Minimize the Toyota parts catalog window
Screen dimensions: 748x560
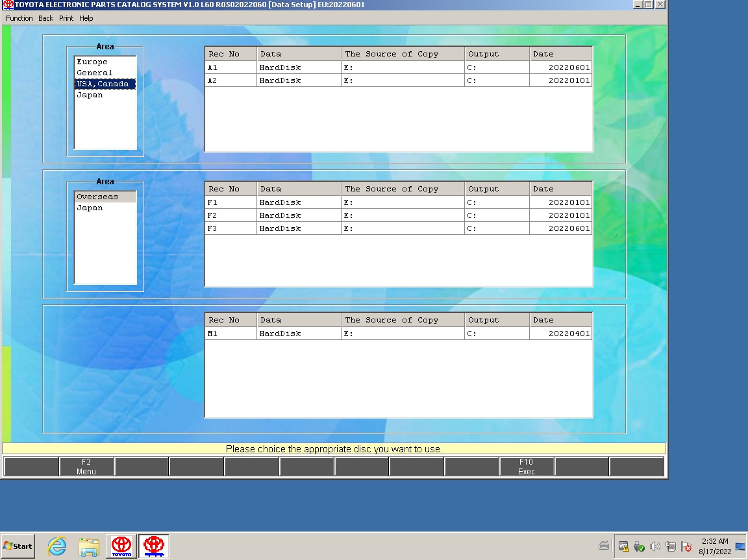coord(638,5)
